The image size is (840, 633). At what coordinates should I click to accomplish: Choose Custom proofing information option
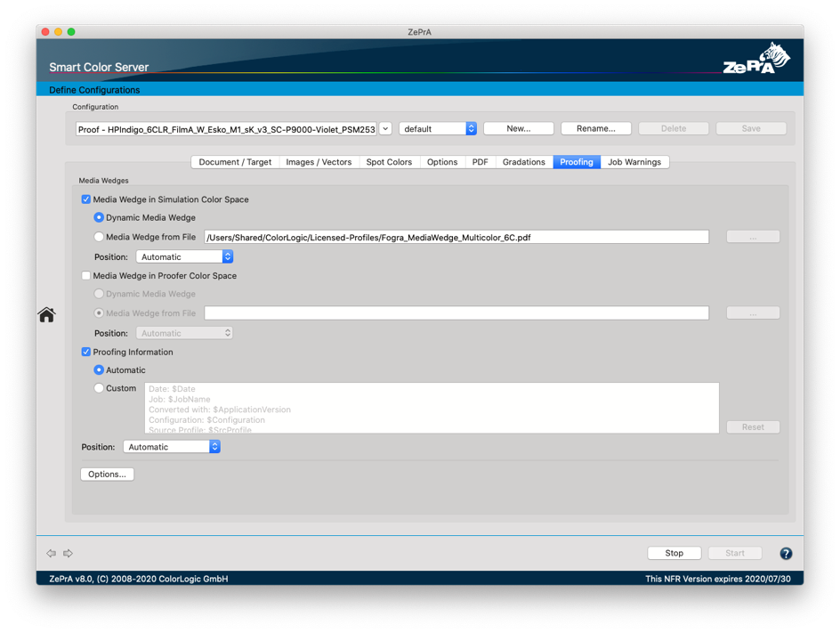coord(99,388)
